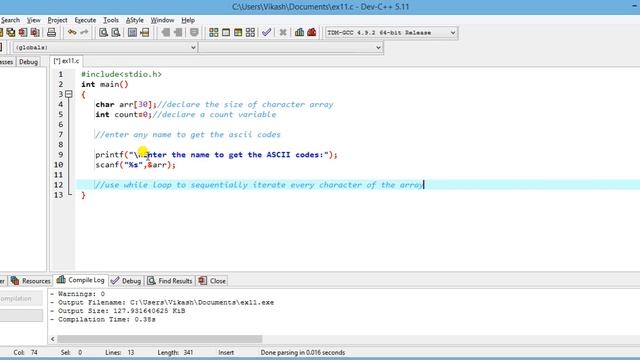Viewport: 640px width, 360px height.
Task: Select the [*] ex11.c editor tab
Action: coord(66,61)
